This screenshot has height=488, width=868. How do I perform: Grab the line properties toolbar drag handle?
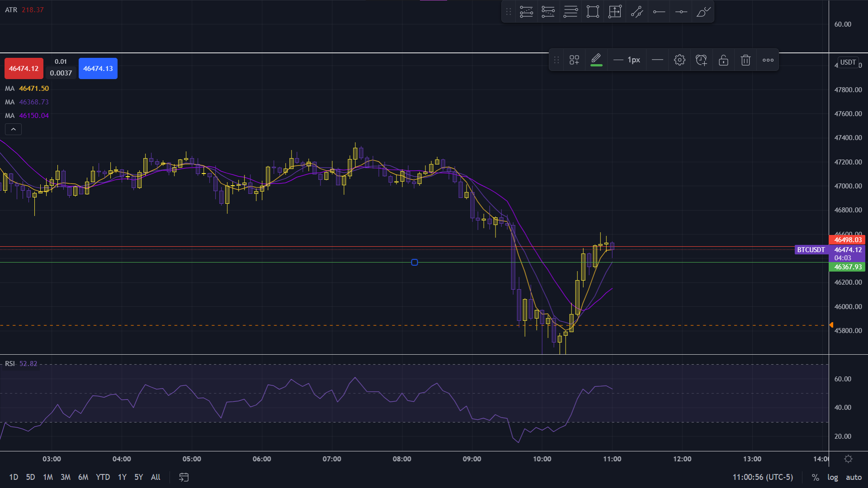pyautogui.click(x=557, y=60)
